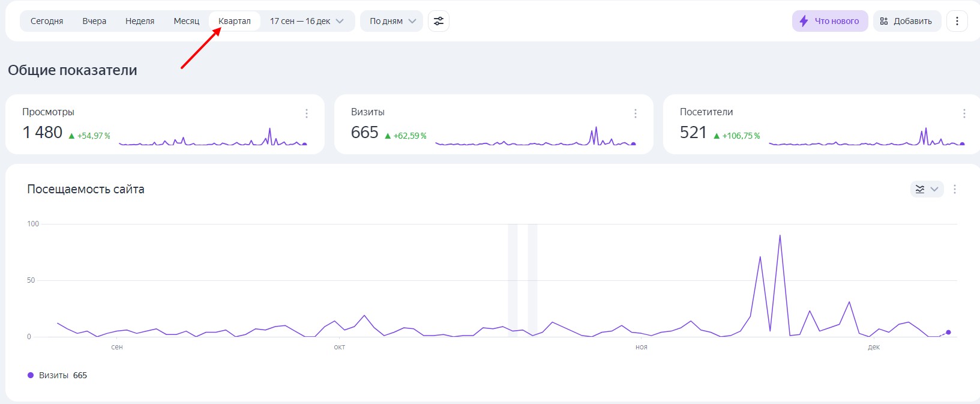This screenshot has width=980, height=404.
Task: Select the Сегодня period tab
Action: click(47, 21)
